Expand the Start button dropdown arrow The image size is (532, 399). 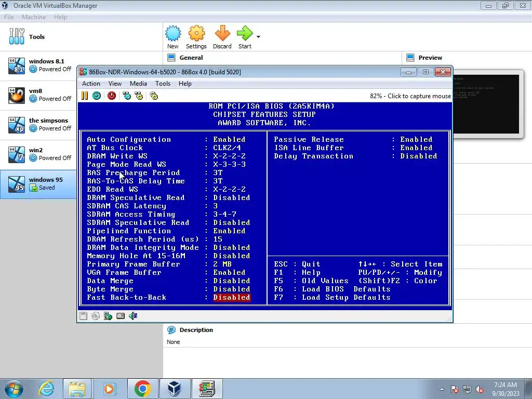pos(259,37)
